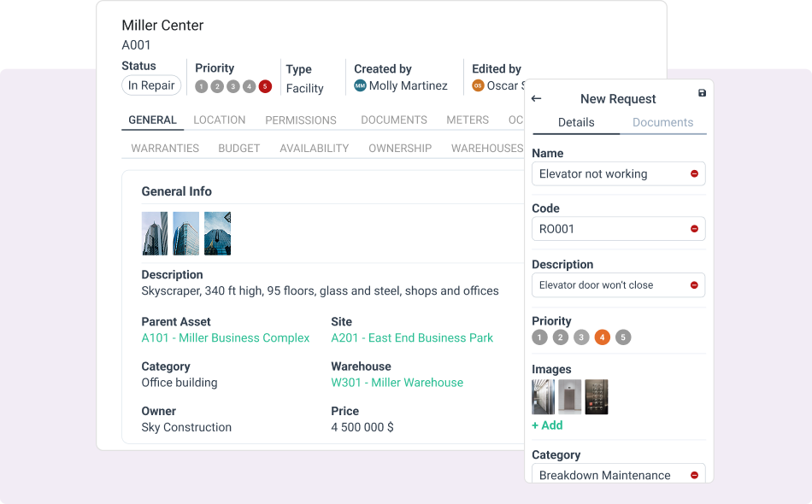
Task: Add another image using + Add
Action: [x=547, y=425]
